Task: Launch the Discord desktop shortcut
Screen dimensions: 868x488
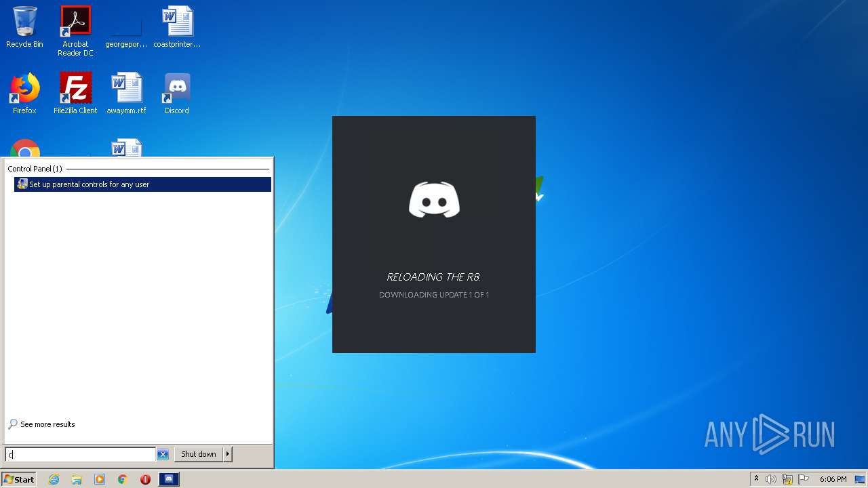Action: pyautogui.click(x=177, y=94)
